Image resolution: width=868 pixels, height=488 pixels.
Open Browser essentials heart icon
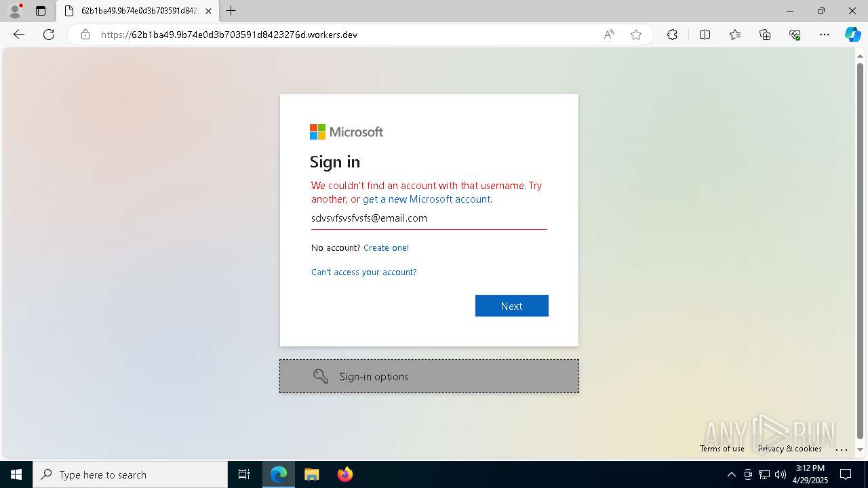point(795,35)
